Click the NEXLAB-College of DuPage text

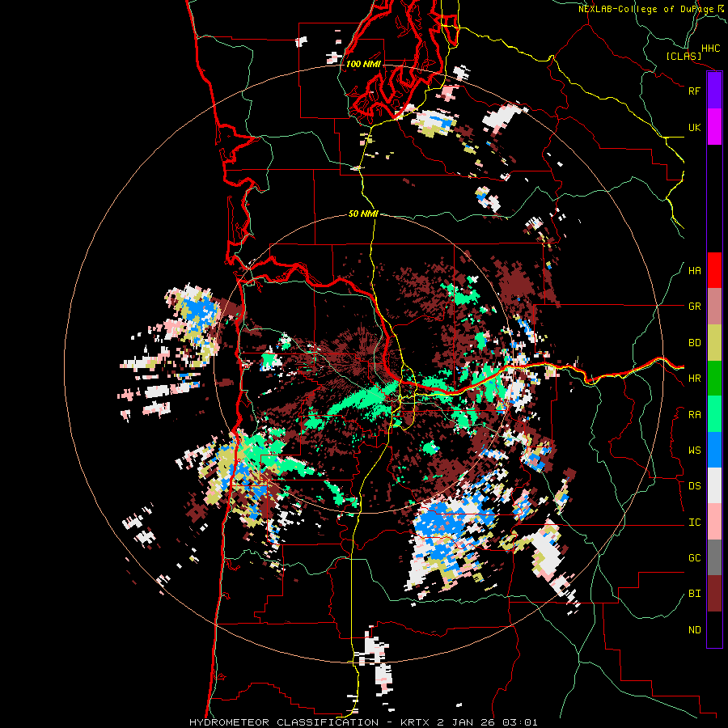pos(645,9)
